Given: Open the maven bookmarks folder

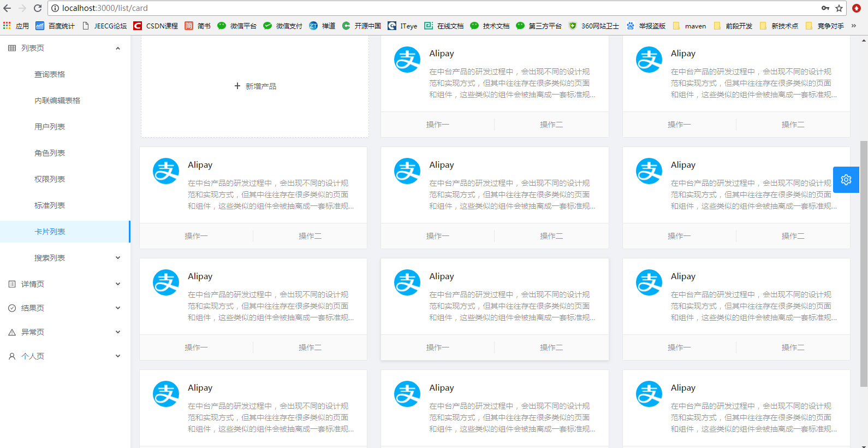Looking at the screenshot, I should coord(689,26).
